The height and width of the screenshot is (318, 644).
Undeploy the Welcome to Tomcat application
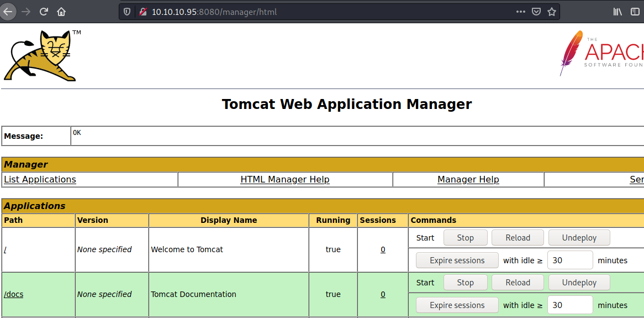click(579, 237)
